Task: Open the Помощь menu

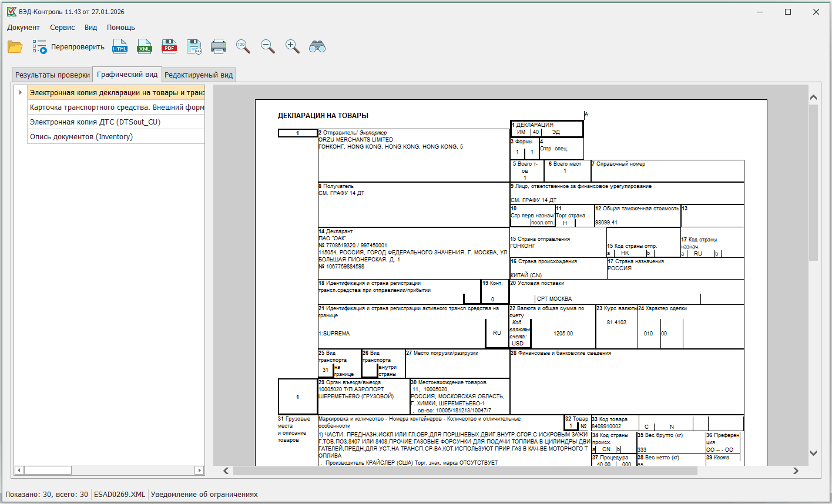Action: click(x=121, y=28)
